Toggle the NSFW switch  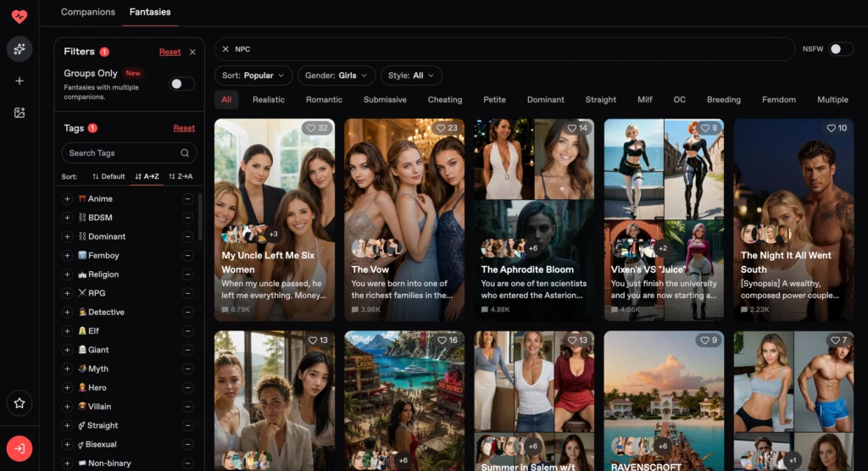click(840, 49)
